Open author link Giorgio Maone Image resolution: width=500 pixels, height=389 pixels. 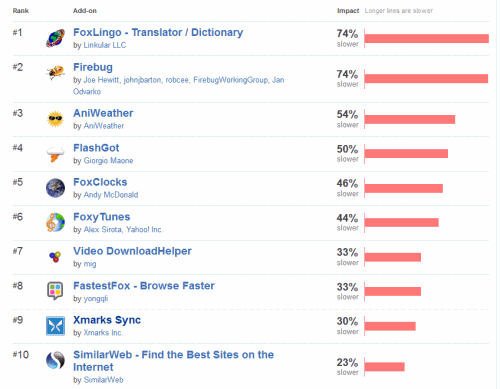click(x=108, y=161)
